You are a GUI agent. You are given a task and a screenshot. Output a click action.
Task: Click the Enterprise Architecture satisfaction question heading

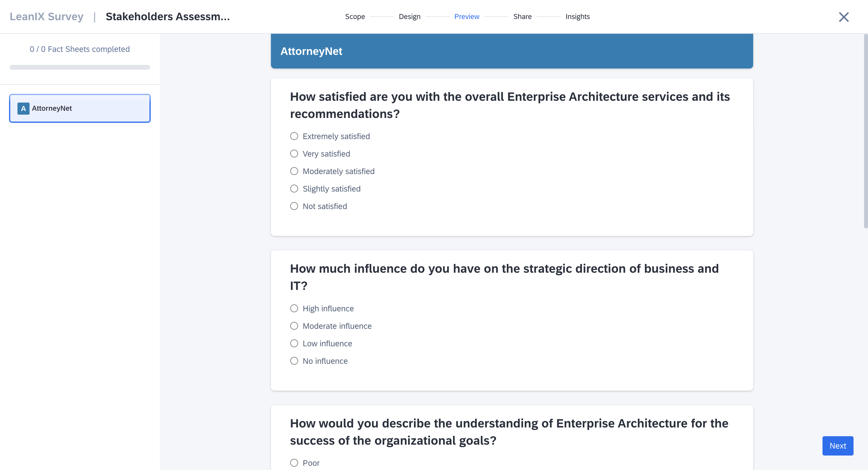[x=510, y=105]
